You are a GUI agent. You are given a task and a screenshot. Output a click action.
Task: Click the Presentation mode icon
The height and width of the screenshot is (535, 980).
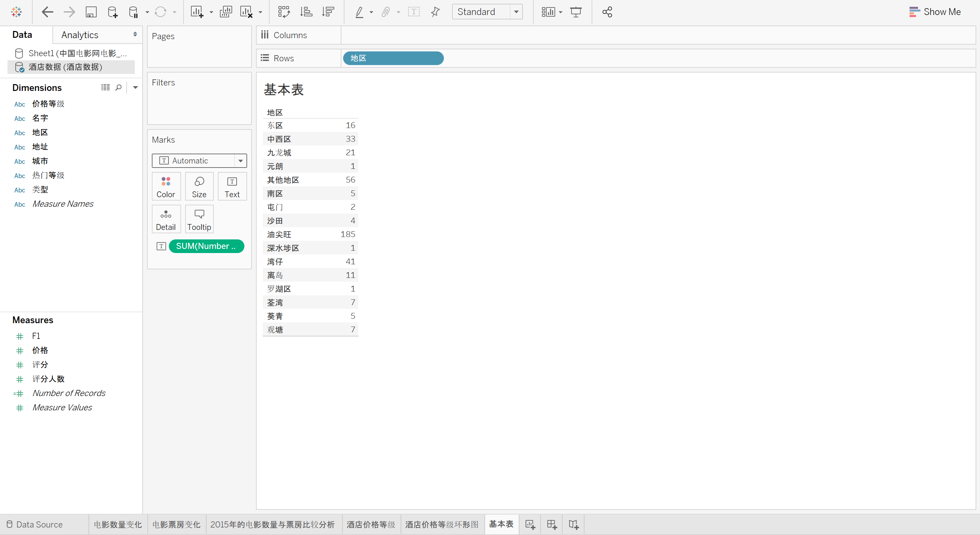(x=576, y=12)
